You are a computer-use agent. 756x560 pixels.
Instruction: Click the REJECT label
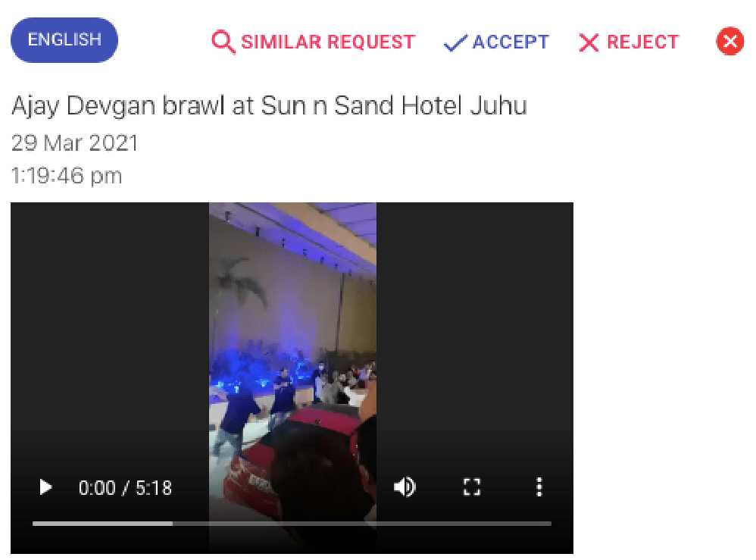(x=642, y=42)
